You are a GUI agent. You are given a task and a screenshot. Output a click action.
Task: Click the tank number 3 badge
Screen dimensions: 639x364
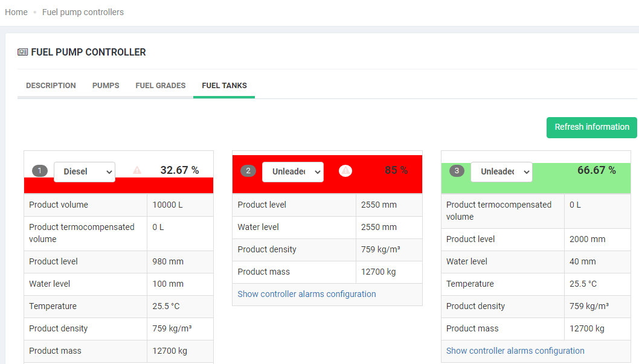click(457, 171)
